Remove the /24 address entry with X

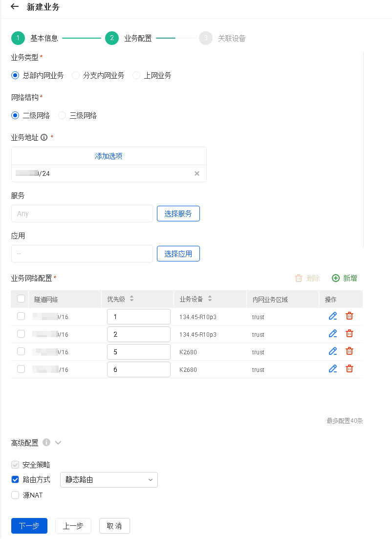(197, 173)
